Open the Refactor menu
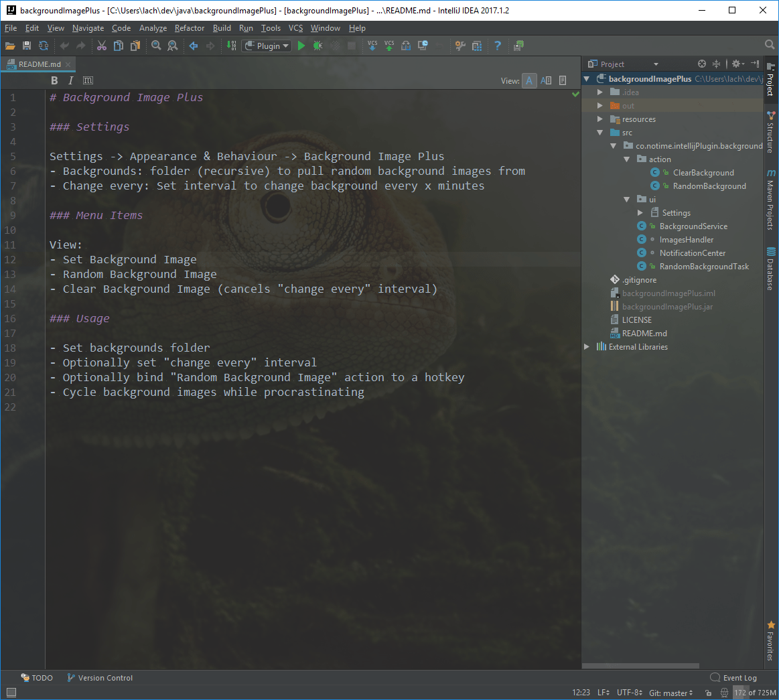This screenshot has width=779, height=700. (x=190, y=28)
